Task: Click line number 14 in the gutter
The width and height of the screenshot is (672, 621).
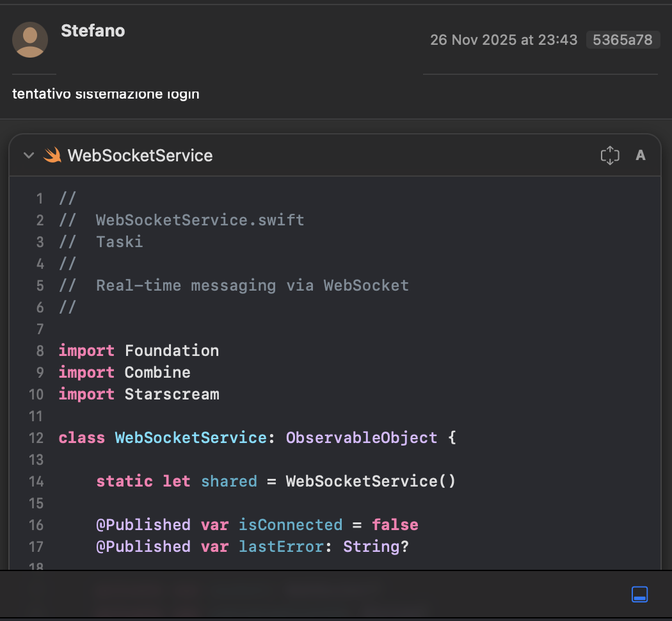Action: tap(36, 481)
